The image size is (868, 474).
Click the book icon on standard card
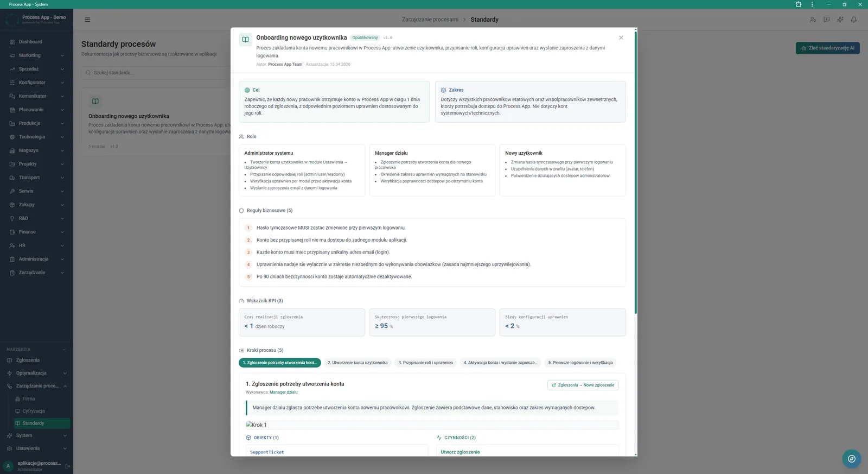coord(95,101)
